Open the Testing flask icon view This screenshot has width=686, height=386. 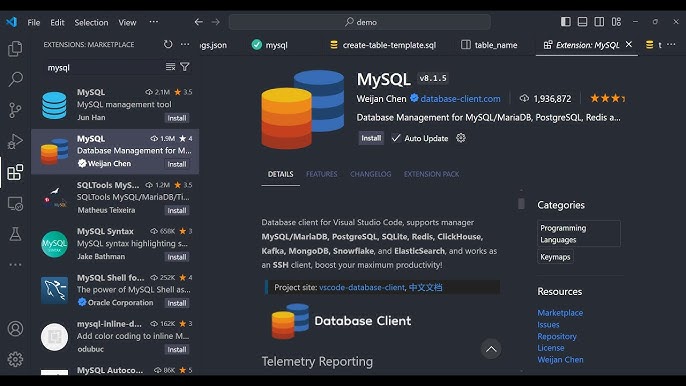15,234
